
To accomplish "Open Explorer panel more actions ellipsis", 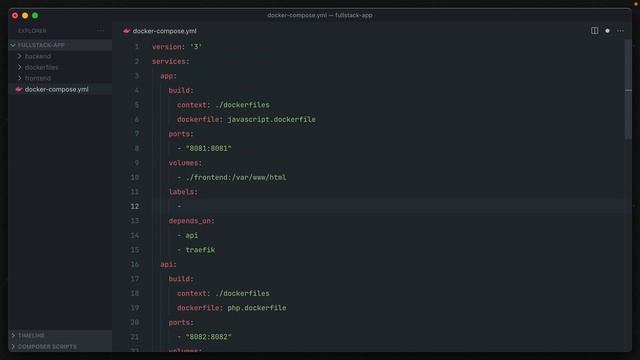I will pos(100,31).
